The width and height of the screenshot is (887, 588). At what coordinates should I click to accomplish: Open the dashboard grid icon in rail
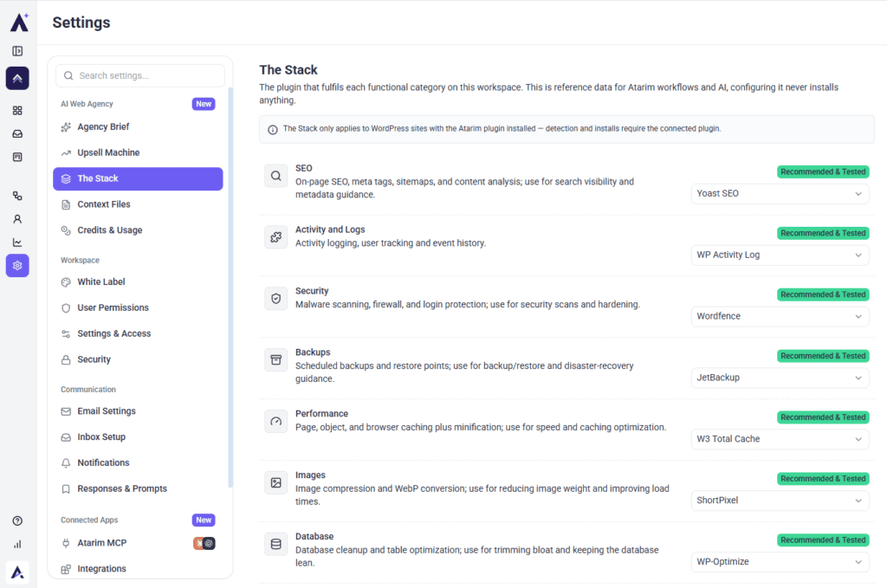pyautogui.click(x=17, y=110)
